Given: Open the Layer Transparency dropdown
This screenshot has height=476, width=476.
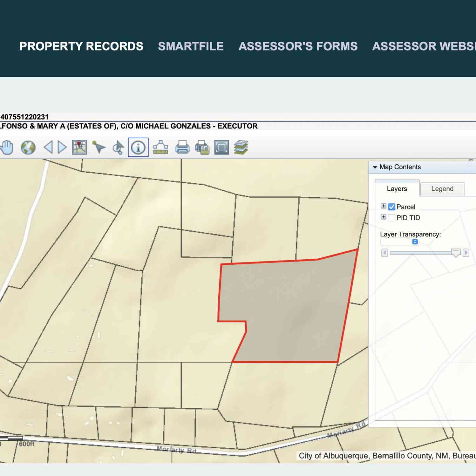Looking at the screenshot, I should [400, 242].
